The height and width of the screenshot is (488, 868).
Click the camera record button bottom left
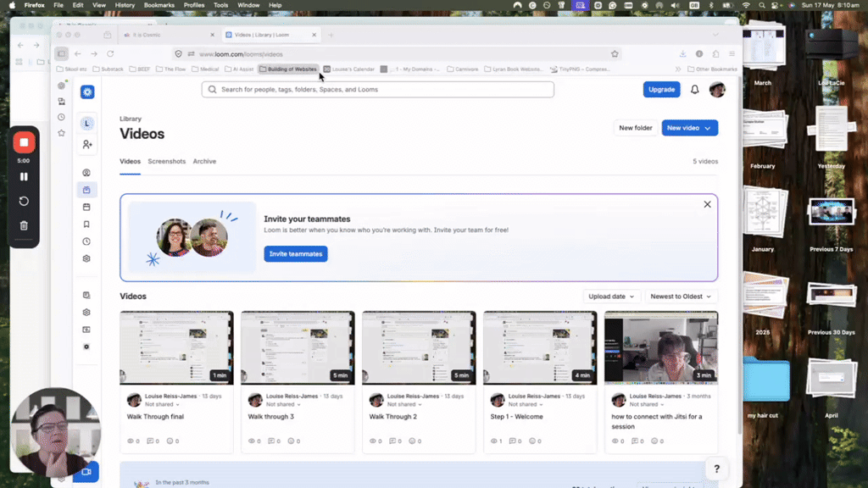pos(86,472)
